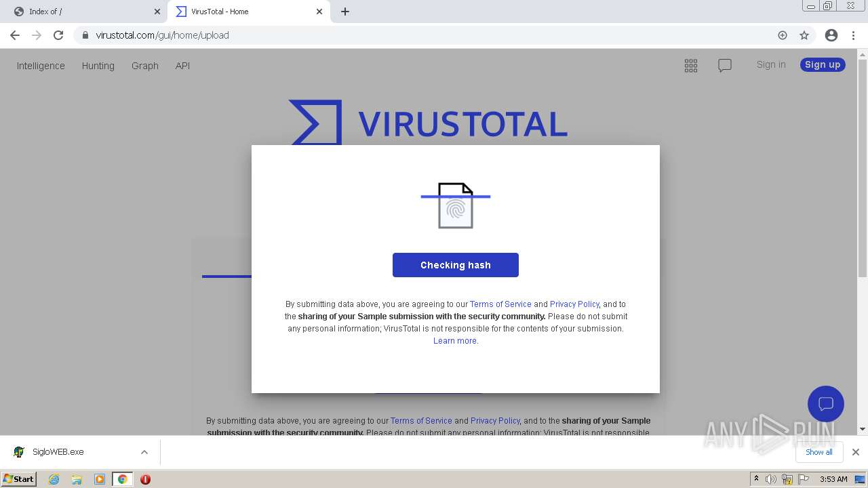This screenshot has height=488, width=868.
Task: Click the VirusTotal logo
Action: pos(428,122)
